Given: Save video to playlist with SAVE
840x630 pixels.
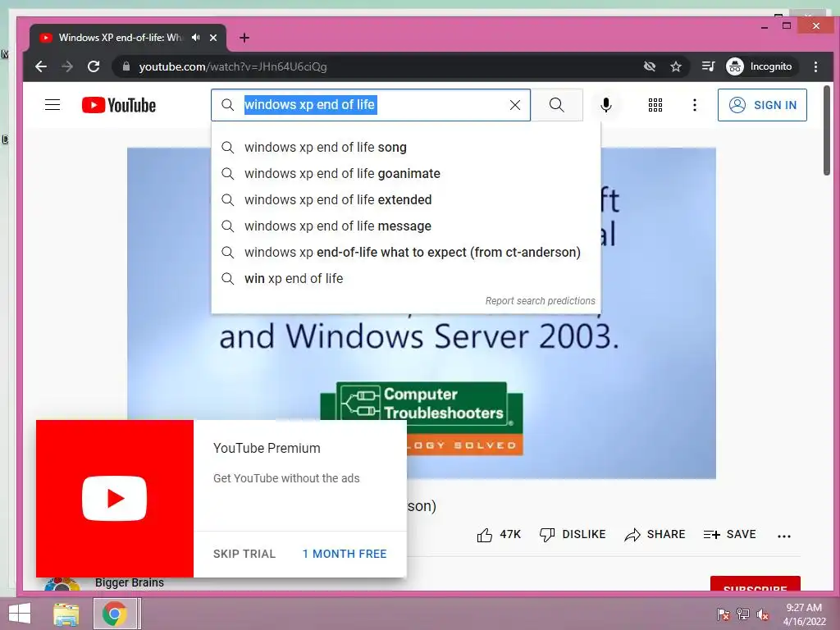Looking at the screenshot, I should tap(729, 535).
